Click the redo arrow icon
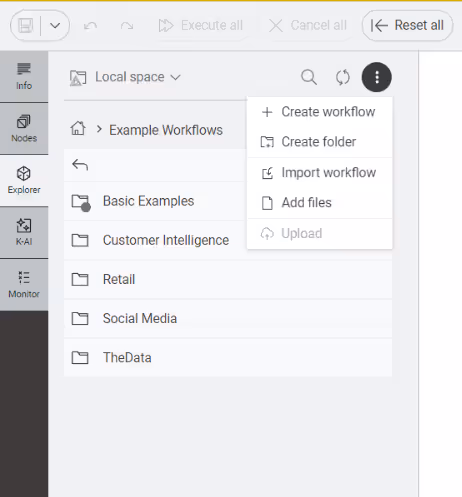462x497 pixels. 127,26
